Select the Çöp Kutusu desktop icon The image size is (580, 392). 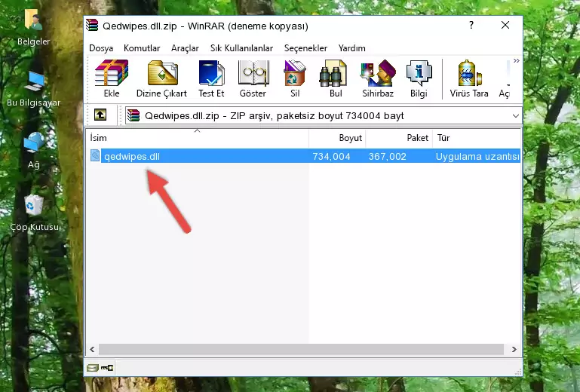[35, 213]
